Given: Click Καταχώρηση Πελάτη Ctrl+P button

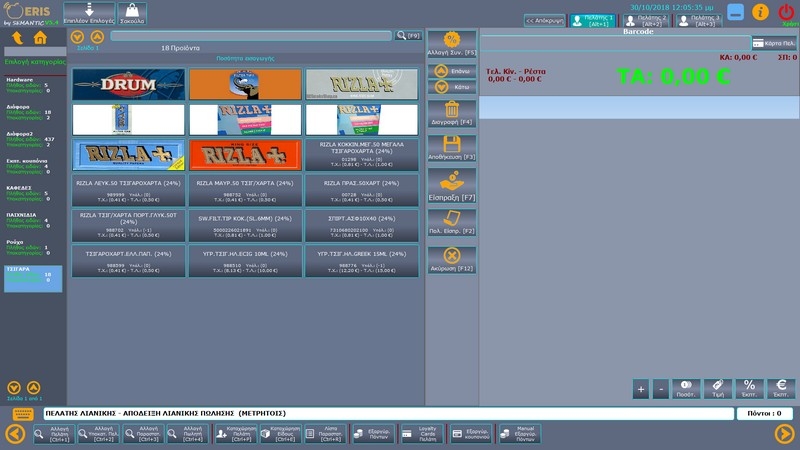Looking at the screenshot, I should coord(236,434).
